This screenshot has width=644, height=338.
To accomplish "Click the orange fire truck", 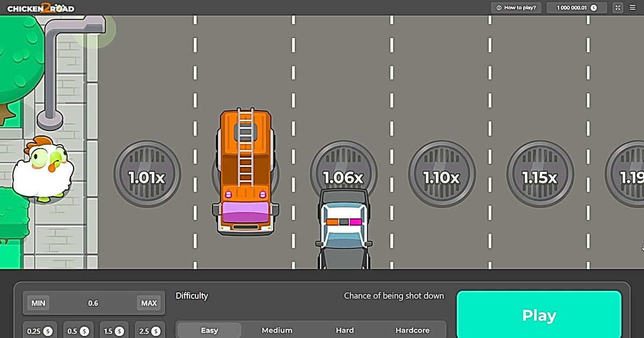I will tap(246, 172).
